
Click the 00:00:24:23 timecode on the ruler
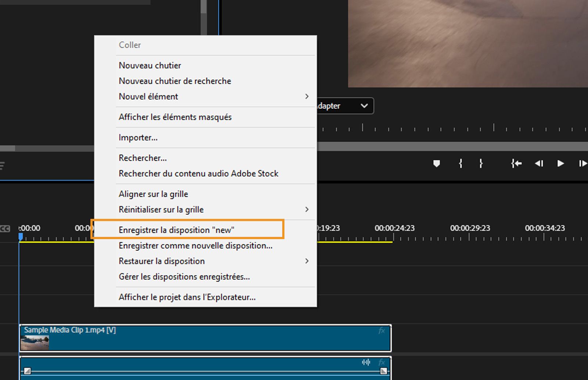pos(395,228)
